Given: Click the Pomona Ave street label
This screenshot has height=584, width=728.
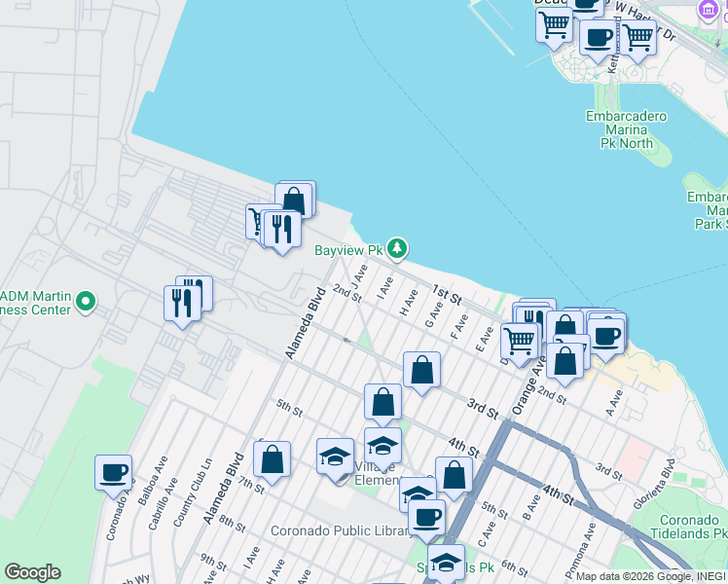Looking at the screenshot, I should [x=580, y=551].
